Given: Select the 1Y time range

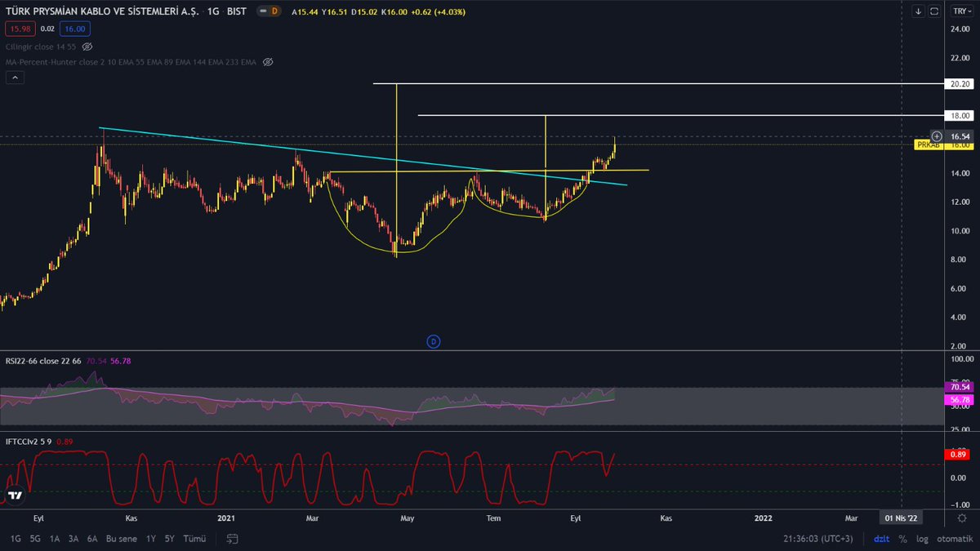Looking at the screenshot, I should coord(151,539).
